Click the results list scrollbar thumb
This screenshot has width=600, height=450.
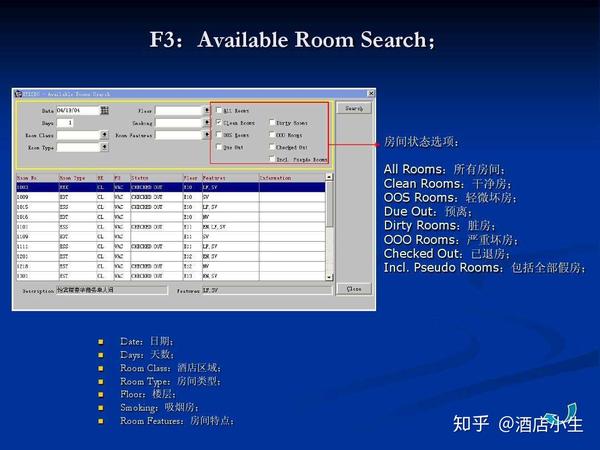[x=329, y=204]
